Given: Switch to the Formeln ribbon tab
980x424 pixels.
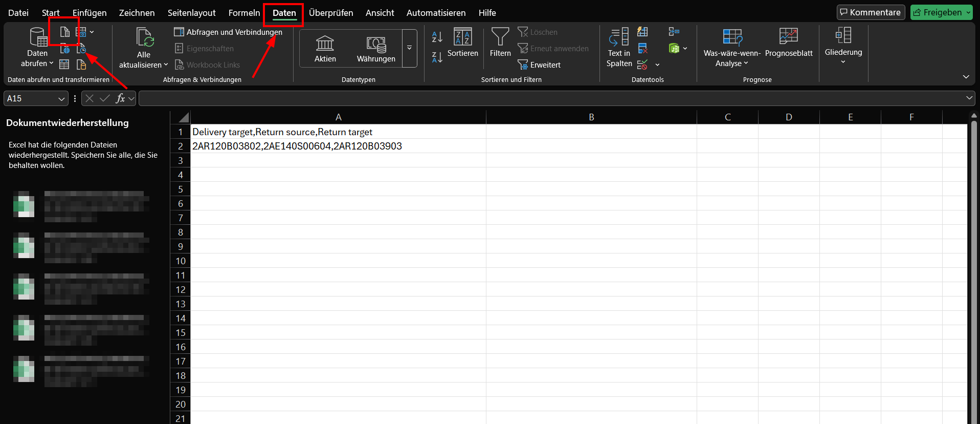Looking at the screenshot, I should [x=244, y=13].
